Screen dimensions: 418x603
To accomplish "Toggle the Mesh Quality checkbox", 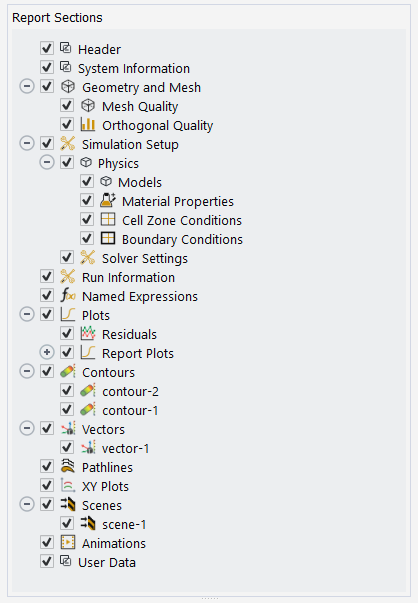I will pos(67,105).
